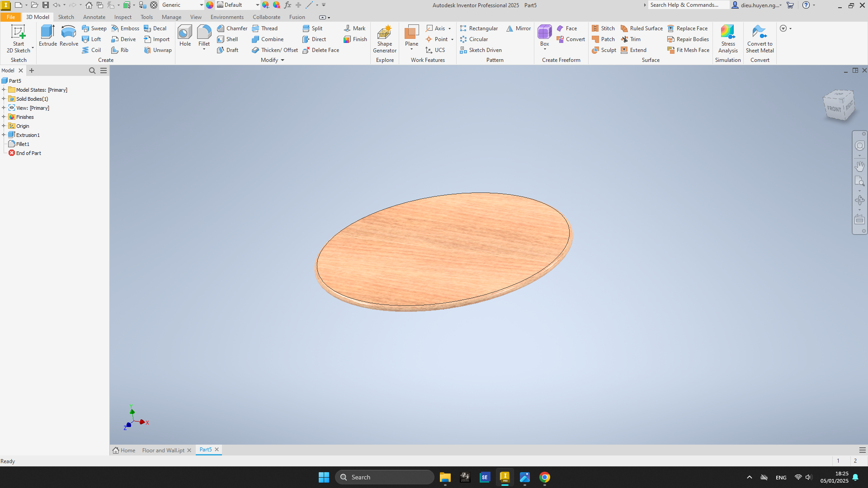868x488 pixels.
Task: Open the Floor and Wall.ipt document tab
Action: (163, 450)
